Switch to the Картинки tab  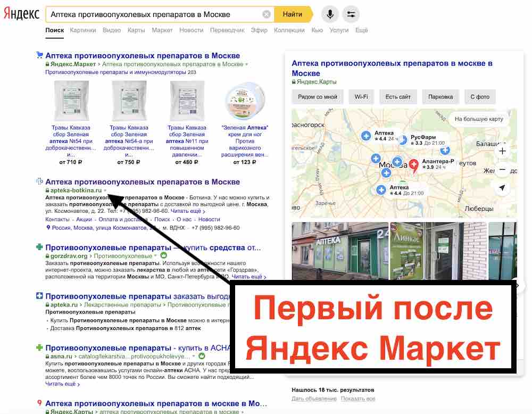[83, 30]
